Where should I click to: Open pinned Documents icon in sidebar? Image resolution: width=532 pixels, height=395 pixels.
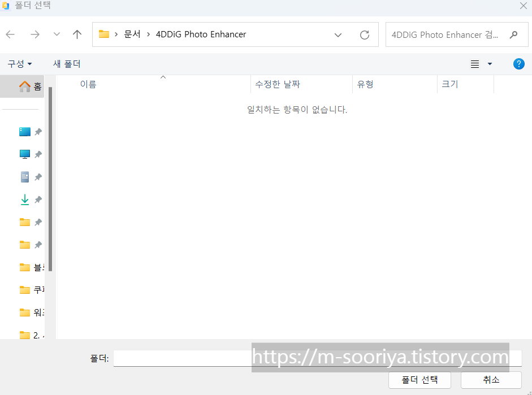click(x=25, y=177)
